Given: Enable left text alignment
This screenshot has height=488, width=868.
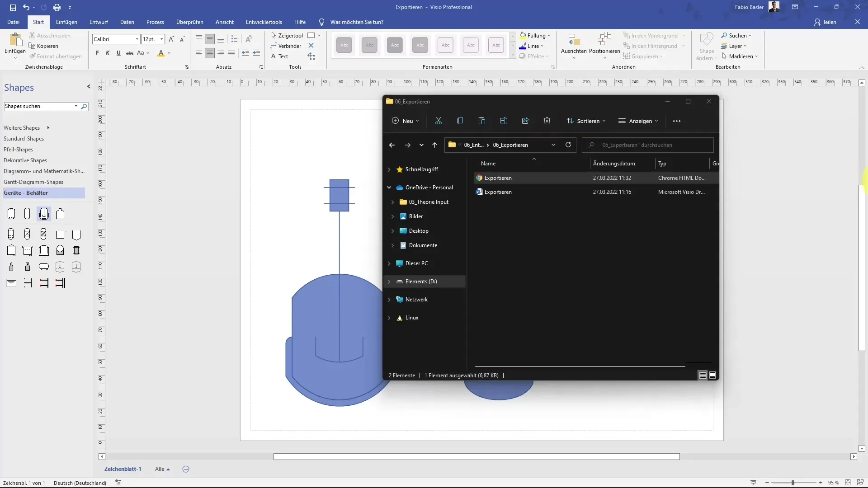Looking at the screenshot, I should point(199,53).
